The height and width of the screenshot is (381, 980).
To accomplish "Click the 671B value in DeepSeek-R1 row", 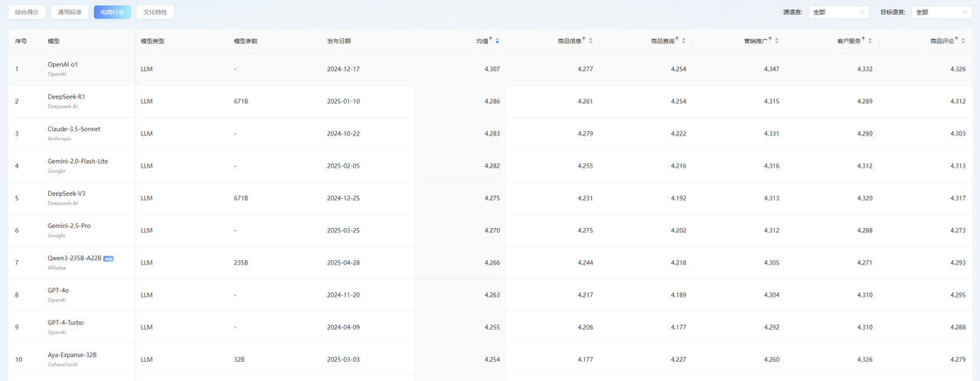I will pyautogui.click(x=241, y=101).
